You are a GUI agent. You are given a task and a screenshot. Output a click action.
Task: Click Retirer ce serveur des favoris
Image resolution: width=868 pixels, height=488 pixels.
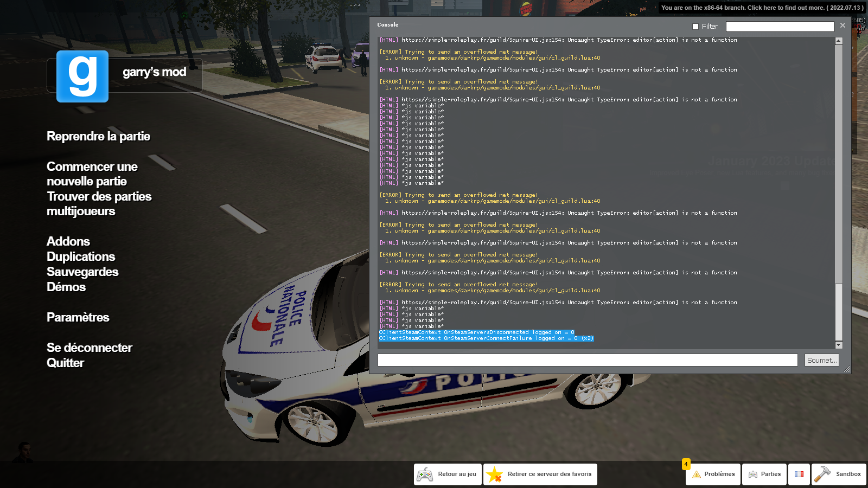click(x=540, y=474)
